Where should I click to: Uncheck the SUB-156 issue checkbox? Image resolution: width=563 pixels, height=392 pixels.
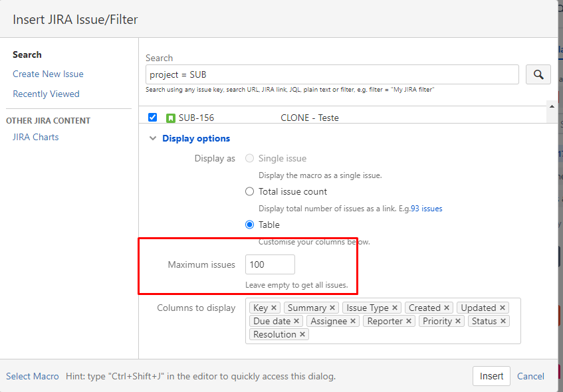[x=153, y=118]
